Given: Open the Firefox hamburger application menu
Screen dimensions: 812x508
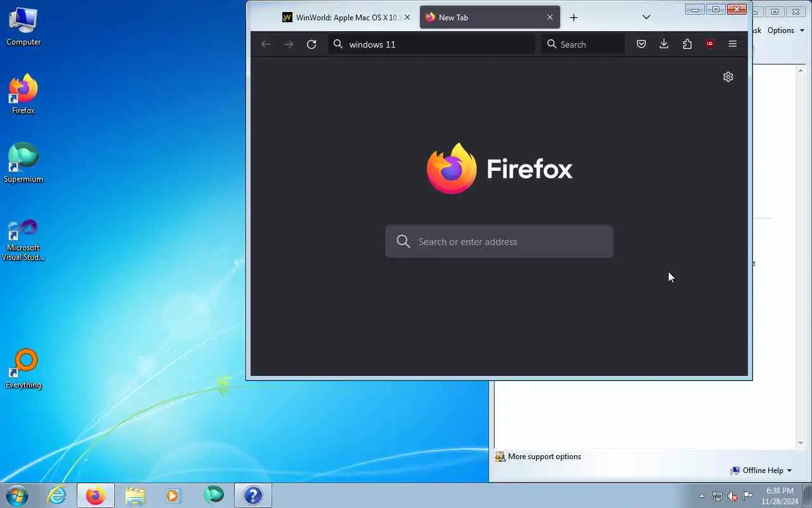Looking at the screenshot, I should (733, 44).
